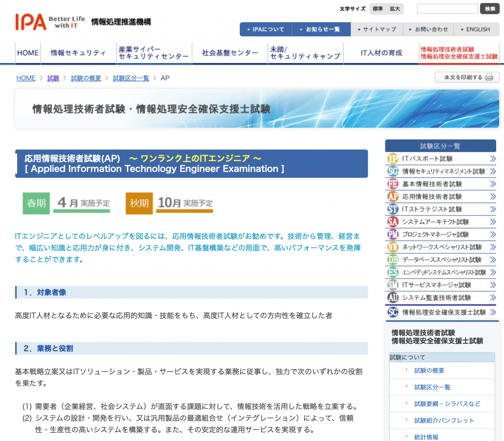
Task: Open 未踏/セキュリティキャンプ navigation tab
Action: pos(305,53)
